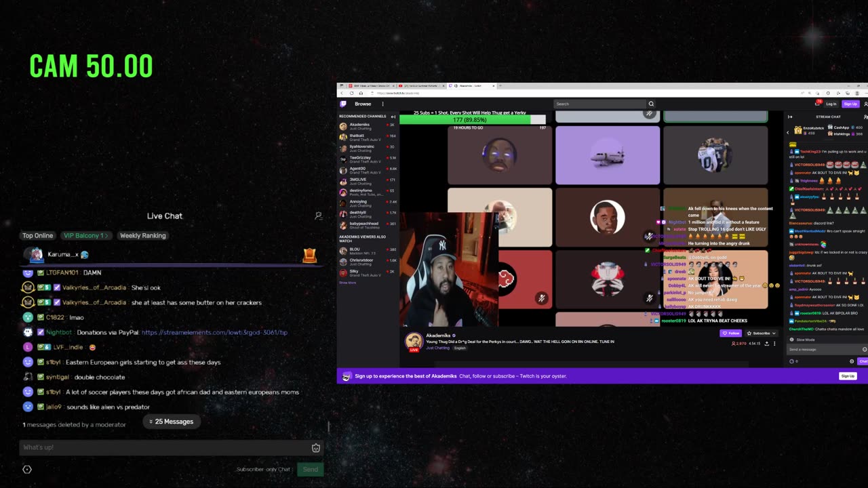
Task: Open the destinyfomo channel in the sidebar
Action: [368, 192]
